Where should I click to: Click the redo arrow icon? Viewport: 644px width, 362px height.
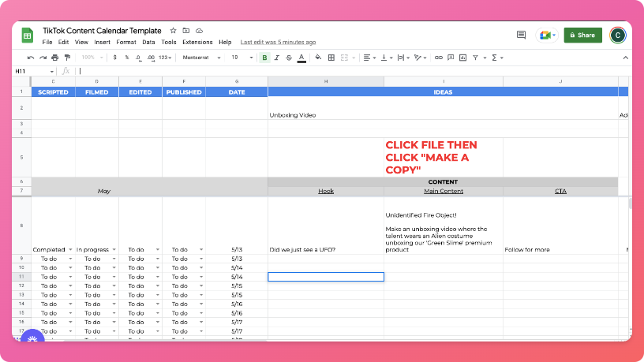tap(43, 58)
